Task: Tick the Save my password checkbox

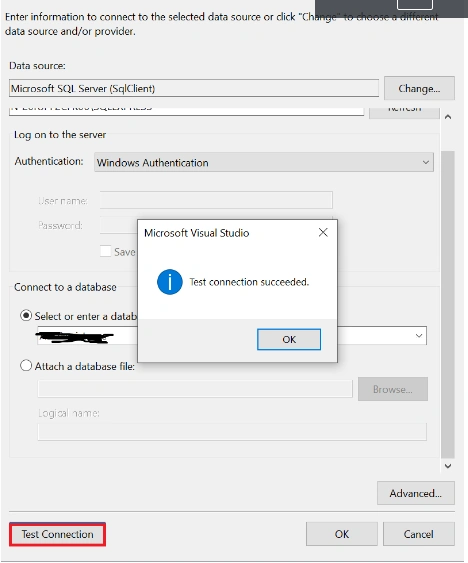Action: click(x=105, y=251)
